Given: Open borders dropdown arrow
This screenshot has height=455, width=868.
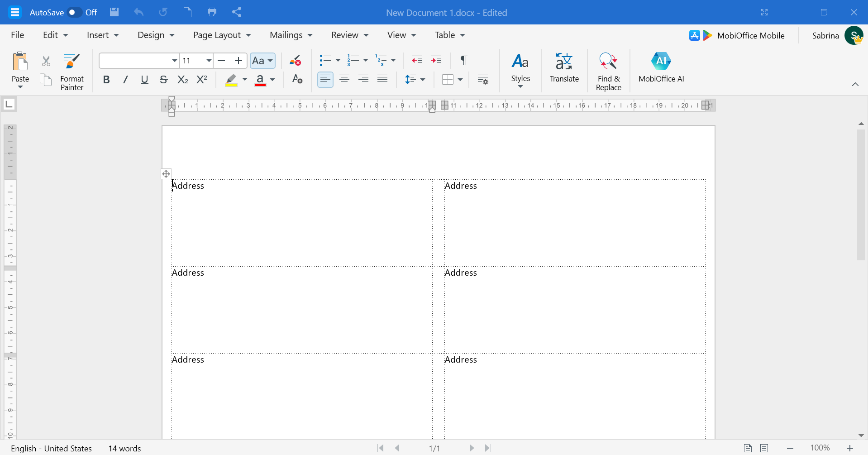Looking at the screenshot, I should click(460, 80).
